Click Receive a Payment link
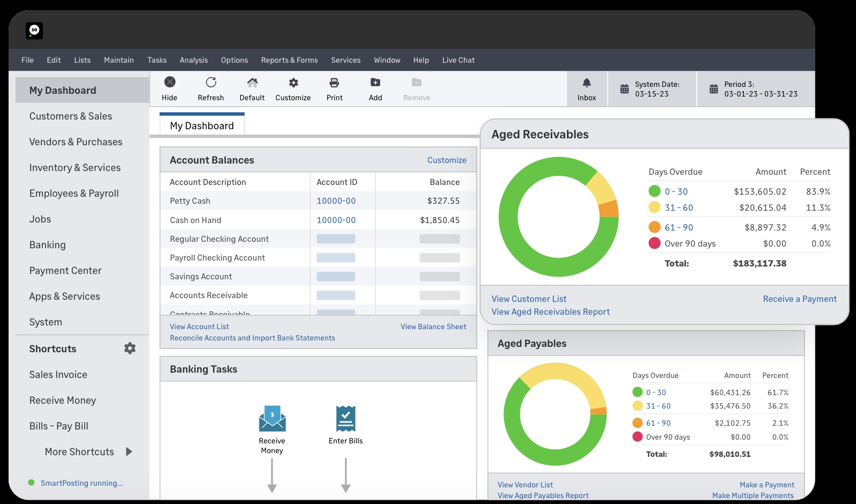 [x=800, y=299]
